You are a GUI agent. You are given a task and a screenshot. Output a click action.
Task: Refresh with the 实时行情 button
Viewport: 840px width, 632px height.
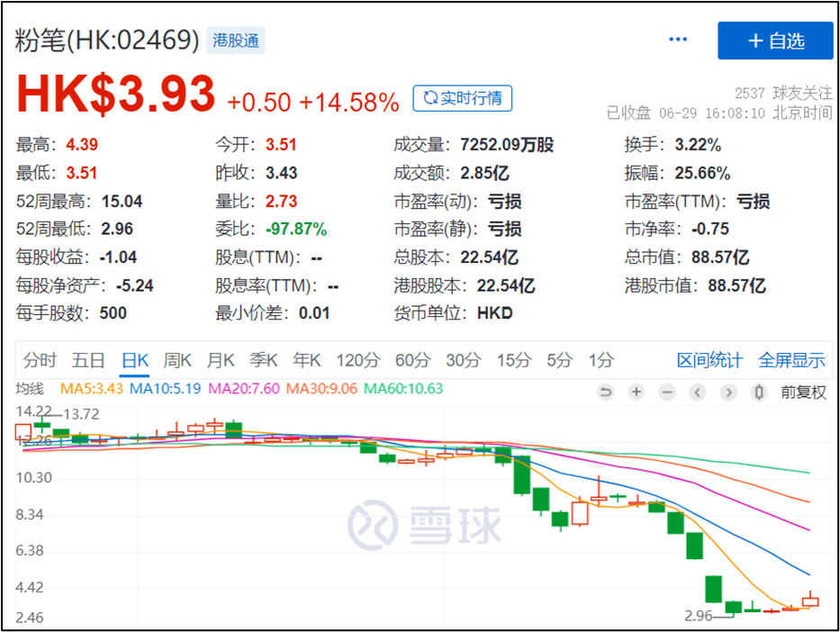pyautogui.click(x=463, y=98)
